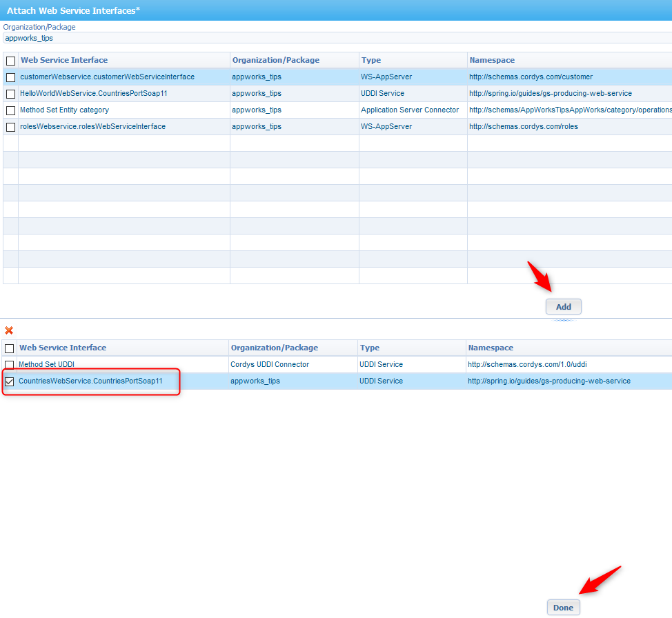Sort upper table by Web Service Interface column
Image resolution: width=672 pixels, height=618 pixels.
(64, 60)
